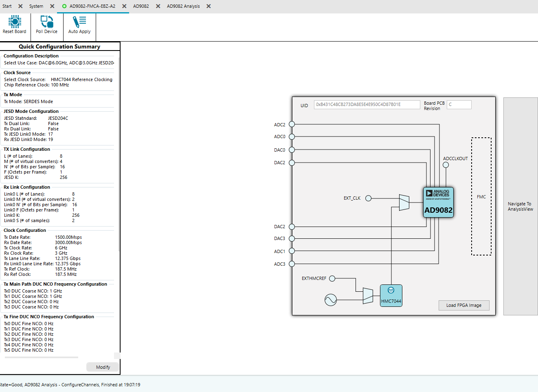
Task: Click the DAC0 connector circle
Action: point(292,150)
